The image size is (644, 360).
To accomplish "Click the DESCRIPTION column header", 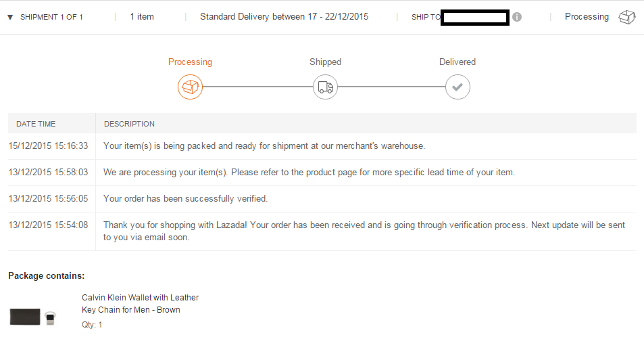I will (x=129, y=124).
